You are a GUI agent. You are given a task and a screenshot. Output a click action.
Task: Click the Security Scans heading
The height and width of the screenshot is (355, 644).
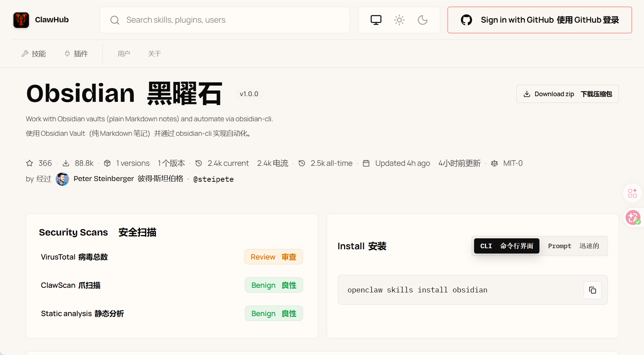point(98,232)
